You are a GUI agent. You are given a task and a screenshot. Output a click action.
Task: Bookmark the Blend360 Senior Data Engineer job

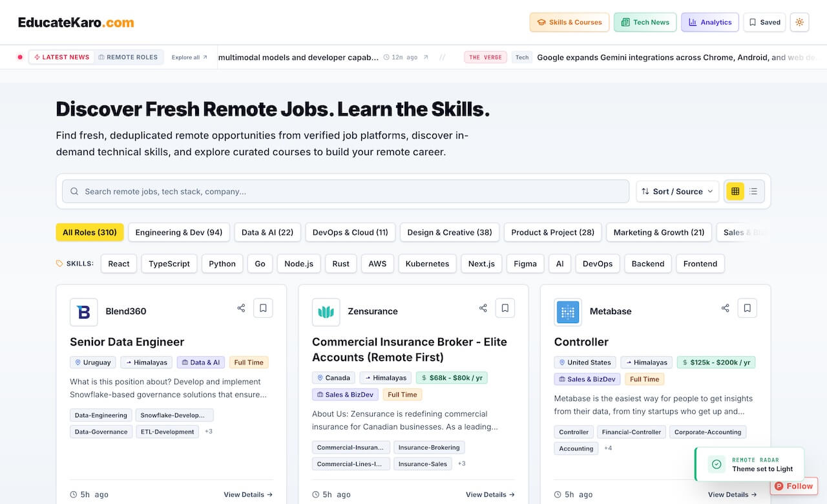[x=263, y=308]
